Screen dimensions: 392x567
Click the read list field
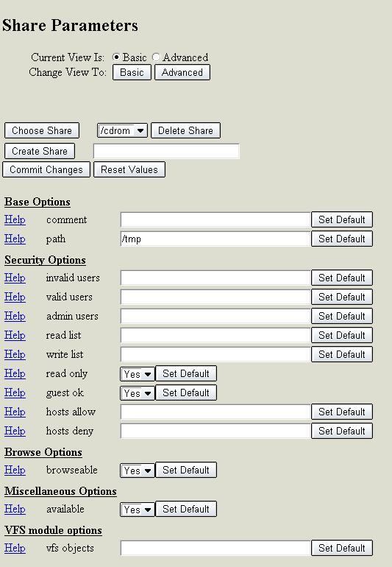point(215,335)
